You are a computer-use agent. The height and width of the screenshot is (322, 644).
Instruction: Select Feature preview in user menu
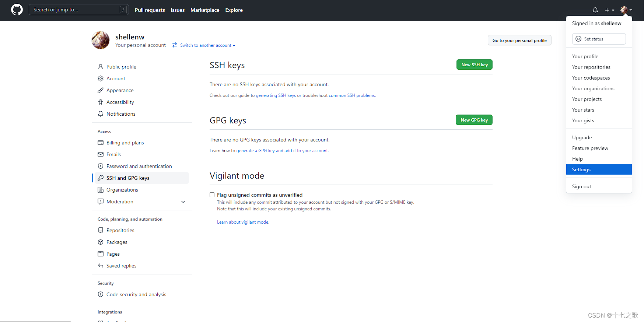599,148
